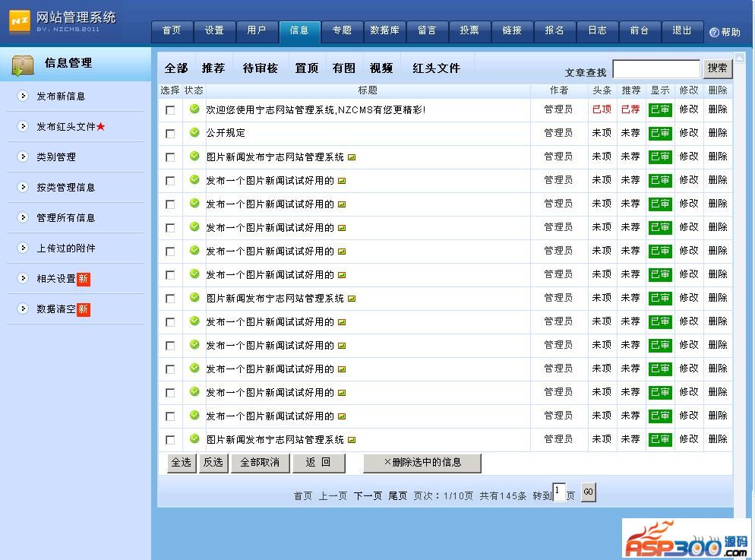Open the 设置 top navigation tab
This screenshot has width=755, height=560.
point(214,31)
